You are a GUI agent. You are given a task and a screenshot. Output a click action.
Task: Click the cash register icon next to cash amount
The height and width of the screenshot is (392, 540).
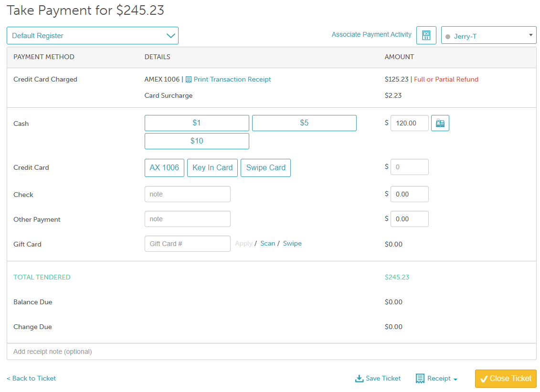tap(440, 123)
